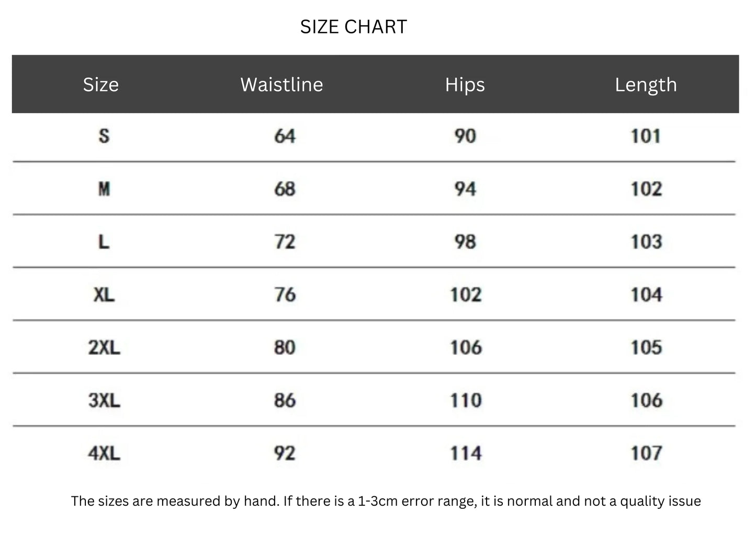Click hips value 114 for size 4XL
Screen dimensions: 756x546
(x=466, y=453)
